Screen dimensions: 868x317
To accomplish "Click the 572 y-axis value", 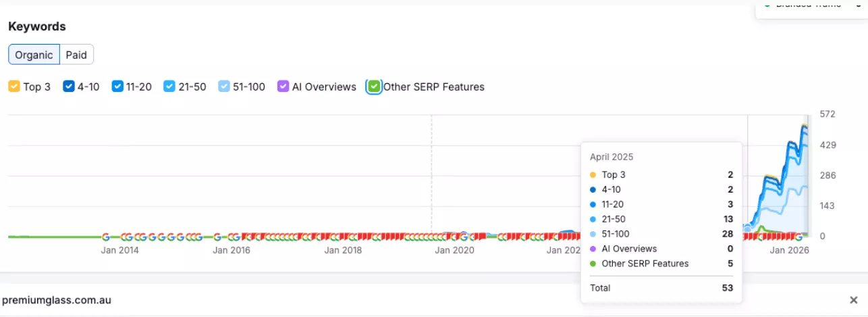I will click(828, 114).
